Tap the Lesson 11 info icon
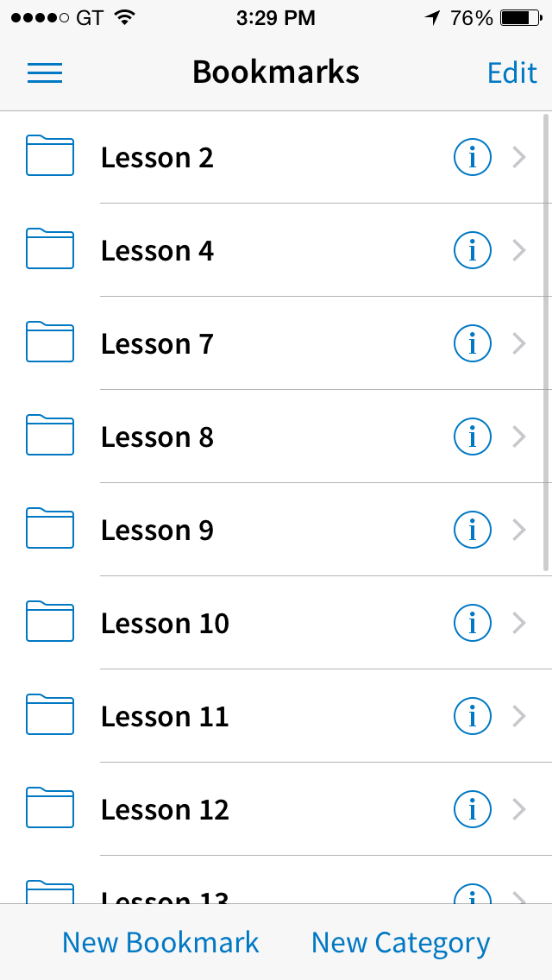Screen dimensions: 552x980 (x=472, y=716)
